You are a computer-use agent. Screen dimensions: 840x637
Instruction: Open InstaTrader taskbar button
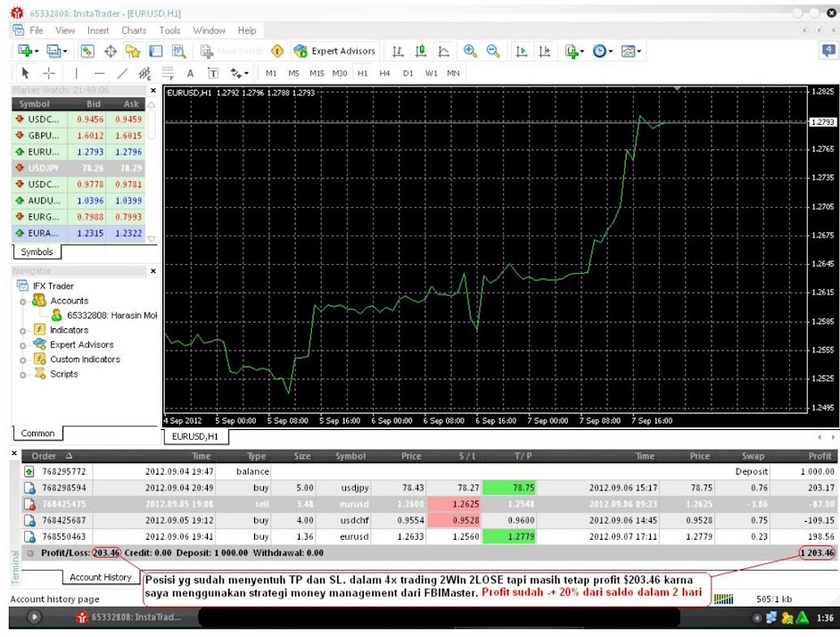[x=129, y=617]
